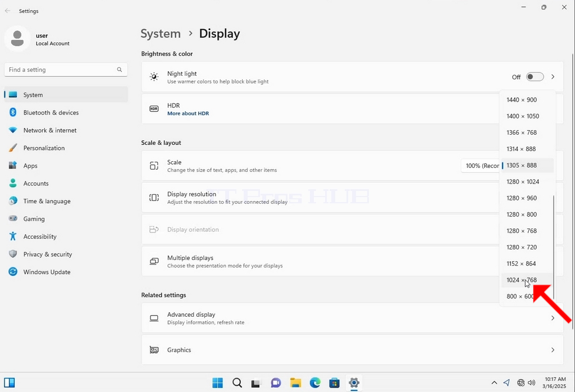575x392 pixels.
Task: Select 1400 × 1050 resolution
Action: [527, 116]
